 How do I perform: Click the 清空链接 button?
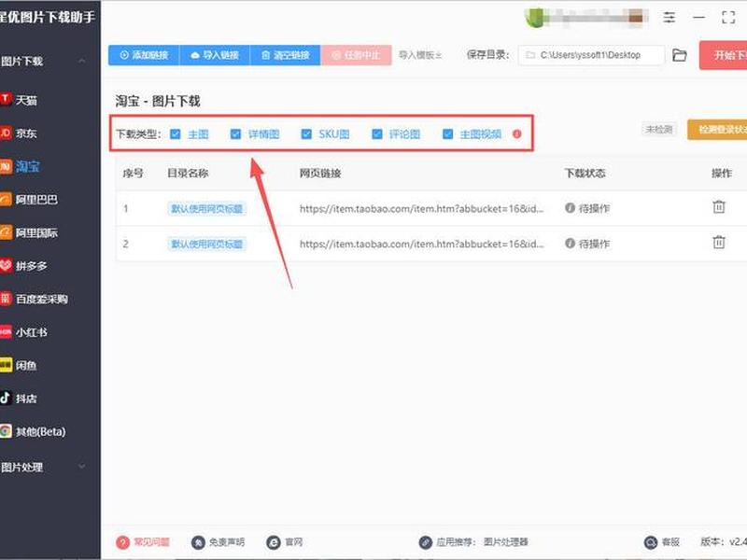(x=285, y=55)
